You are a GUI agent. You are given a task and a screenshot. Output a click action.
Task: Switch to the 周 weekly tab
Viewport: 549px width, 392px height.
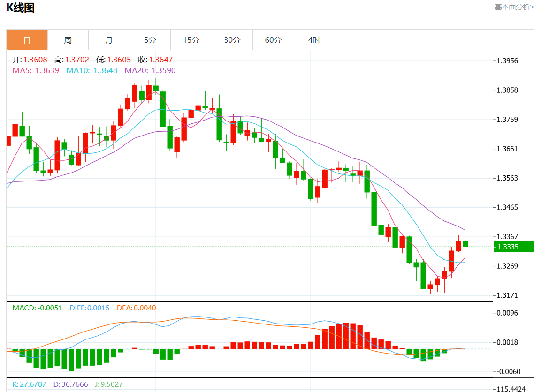pos(68,40)
